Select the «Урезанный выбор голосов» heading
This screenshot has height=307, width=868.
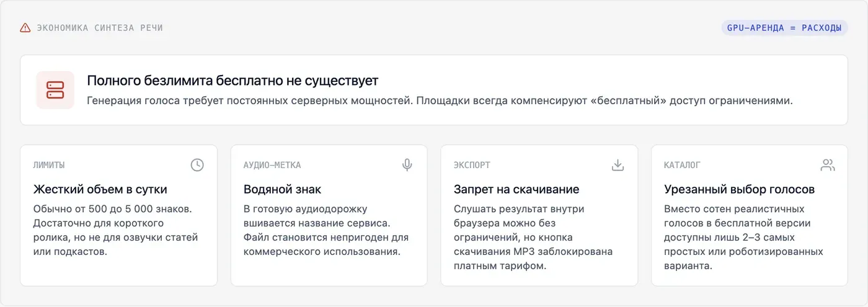pyautogui.click(x=739, y=189)
